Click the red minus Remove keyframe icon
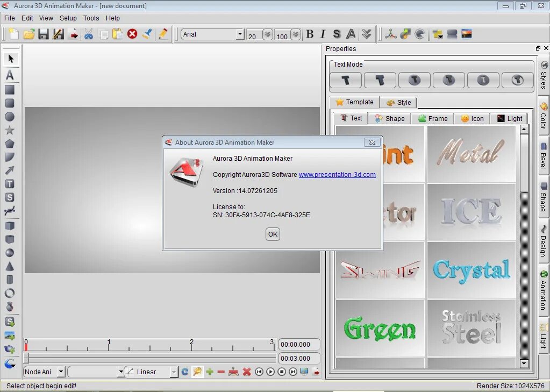Image resolution: width=550 pixels, height=392 pixels. coord(221,372)
